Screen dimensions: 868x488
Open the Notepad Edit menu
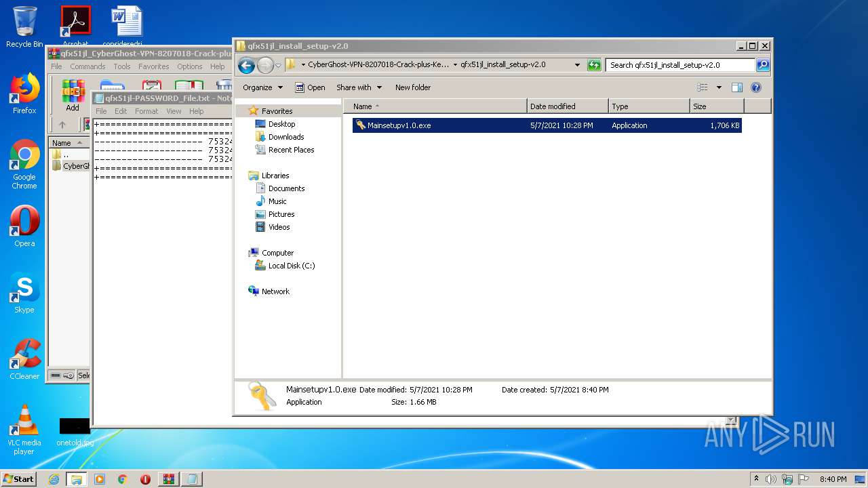pos(121,111)
